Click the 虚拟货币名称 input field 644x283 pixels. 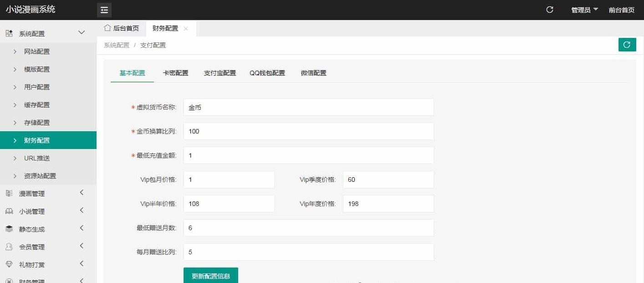(x=308, y=108)
